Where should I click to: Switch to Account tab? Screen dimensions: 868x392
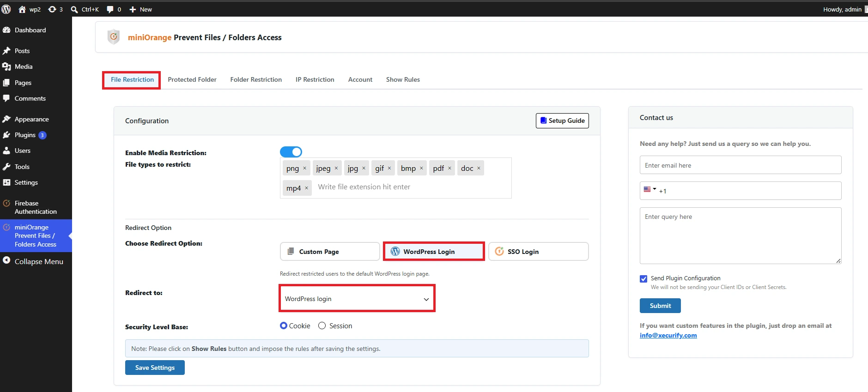[x=360, y=79]
